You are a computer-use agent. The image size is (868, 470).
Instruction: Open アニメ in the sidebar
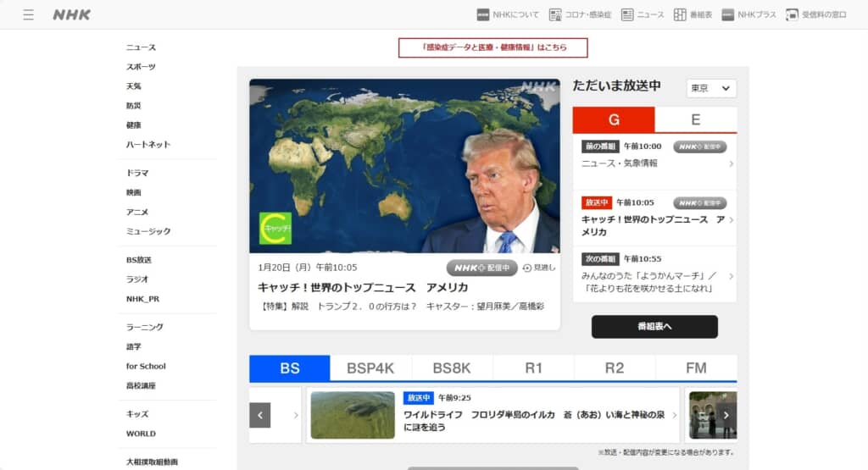pos(136,212)
